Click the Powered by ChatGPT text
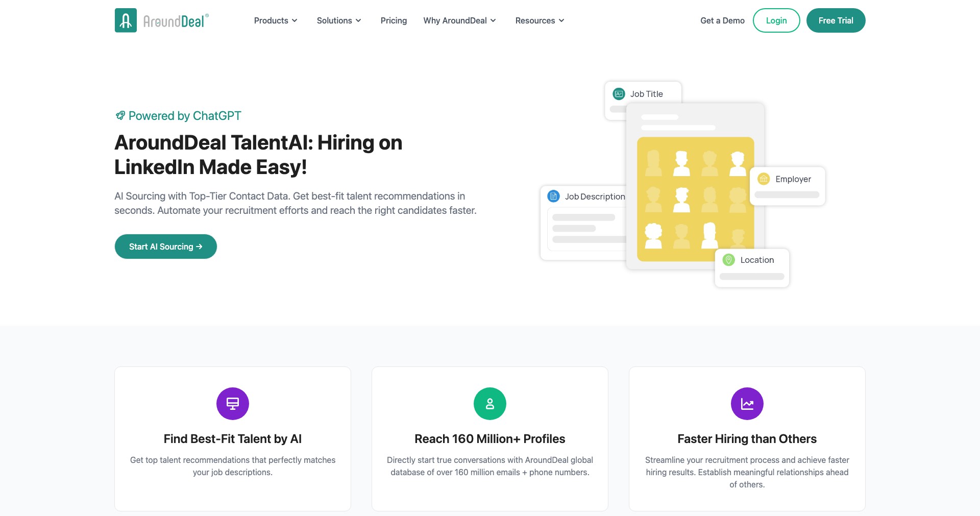Image resolution: width=980 pixels, height=516 pixels. click(x=185, y=116)
